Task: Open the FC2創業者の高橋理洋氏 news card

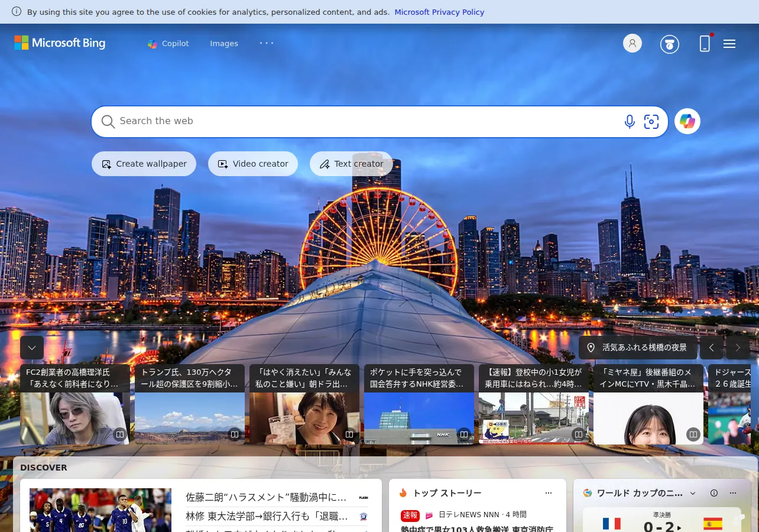Action: (x=75, y=404)
